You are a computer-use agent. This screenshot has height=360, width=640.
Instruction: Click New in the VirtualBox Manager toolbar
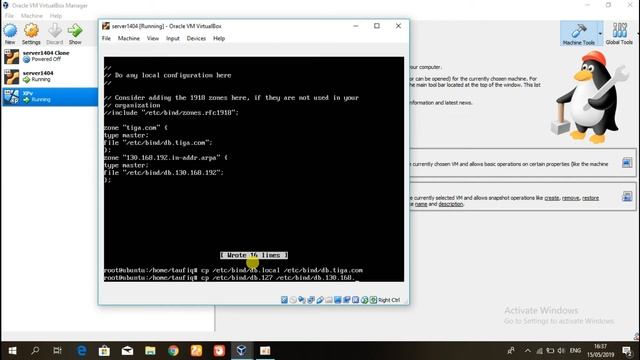click(10, 34)
